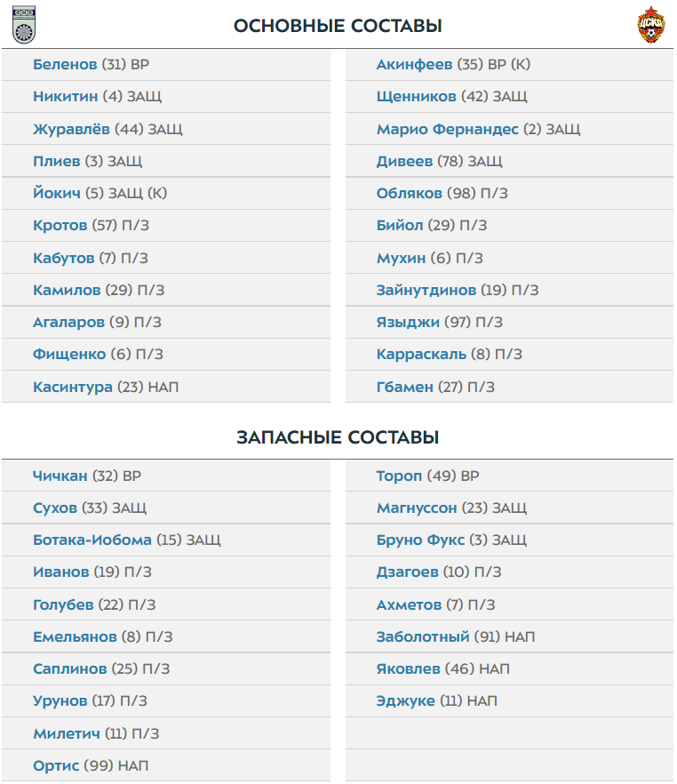The height and width of the screenshot is (784, 677).
Task: Click Дзагоев substitute link
Action: [x=407, y=572]
